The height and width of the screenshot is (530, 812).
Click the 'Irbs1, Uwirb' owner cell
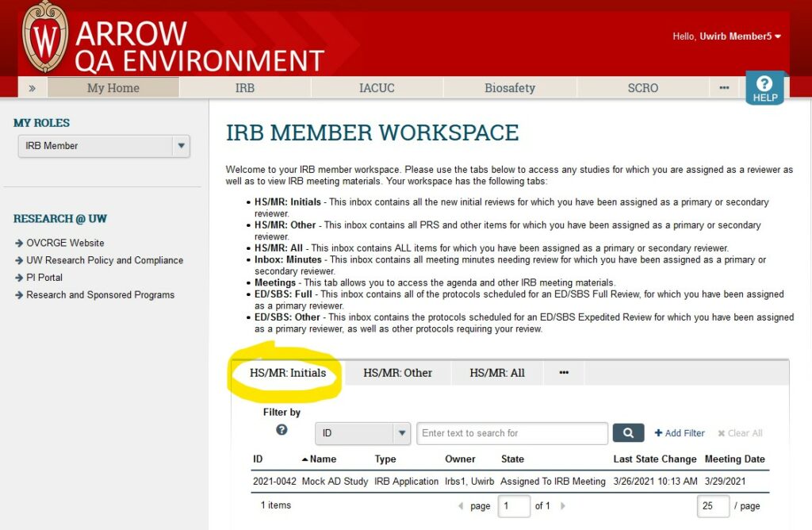[469, 482]
